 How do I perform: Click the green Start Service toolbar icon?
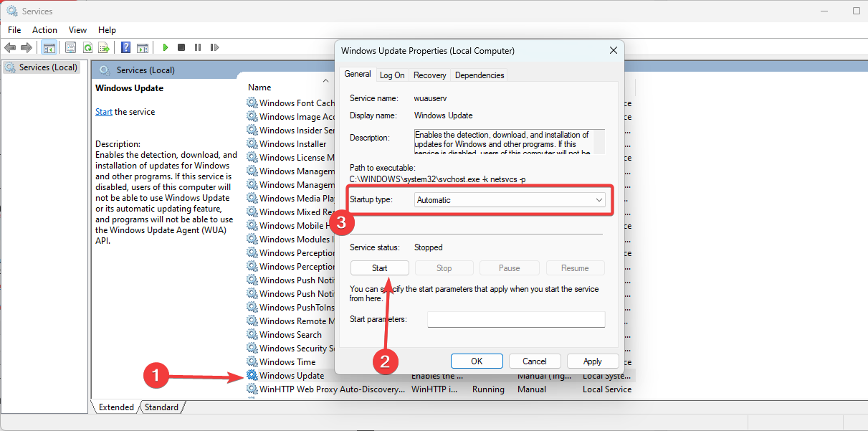[165, 47]
